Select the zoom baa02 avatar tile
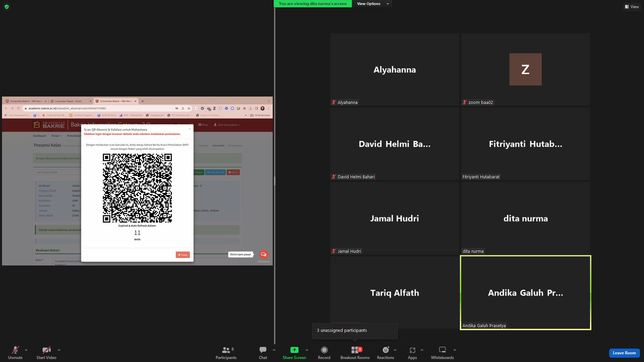Screen dimensions: 644x362 pos(525,69)
